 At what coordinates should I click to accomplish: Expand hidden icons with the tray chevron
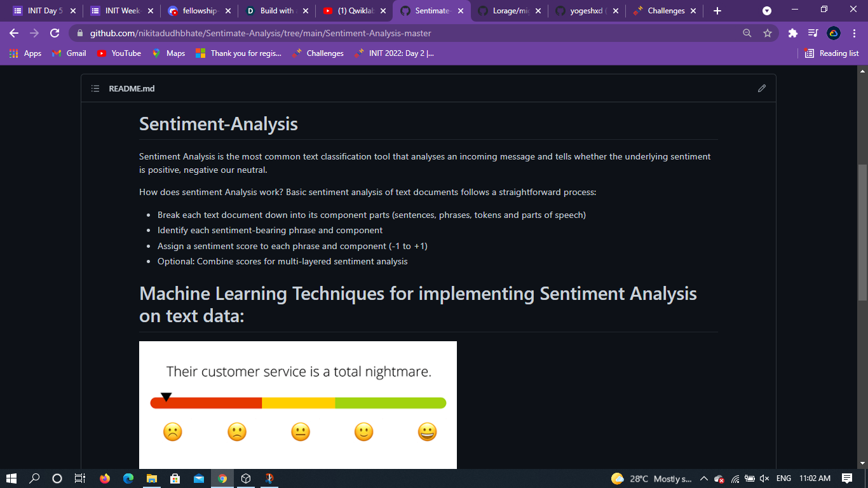[703, 478]
